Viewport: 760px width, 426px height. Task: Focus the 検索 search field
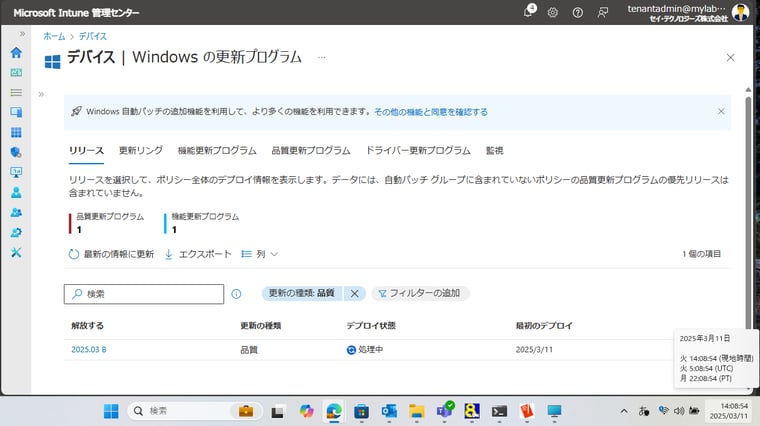(x=144, y=294)
